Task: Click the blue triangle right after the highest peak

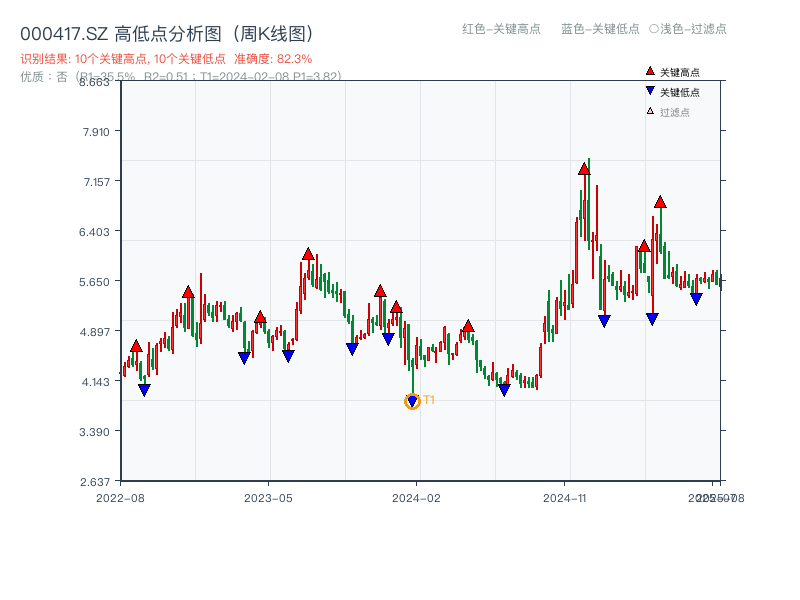Action: (604, 321)
